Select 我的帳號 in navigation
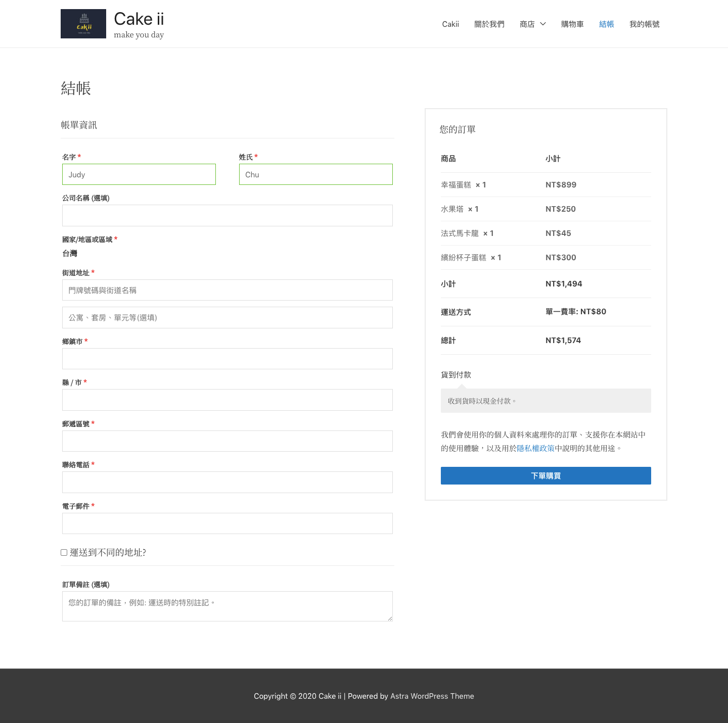Viewport: 728px width, 723px height. tap(644, 24)
